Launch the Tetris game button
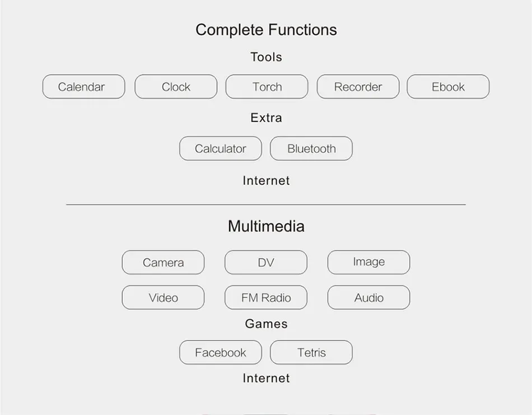This screenshot has height=415, width=532. (x=311, y=353)
